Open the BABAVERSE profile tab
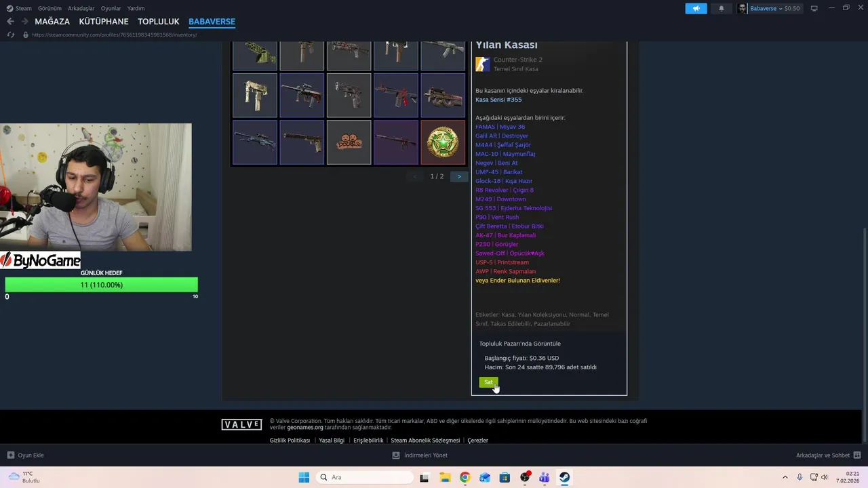 point(212,22)
